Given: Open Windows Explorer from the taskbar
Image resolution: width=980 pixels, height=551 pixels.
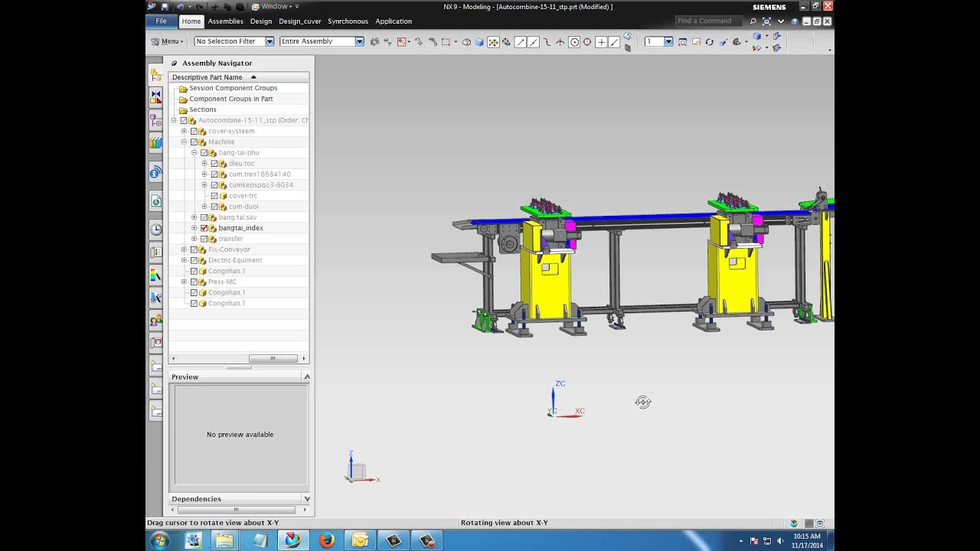Looking at the screenshot, I should [224, 541].
